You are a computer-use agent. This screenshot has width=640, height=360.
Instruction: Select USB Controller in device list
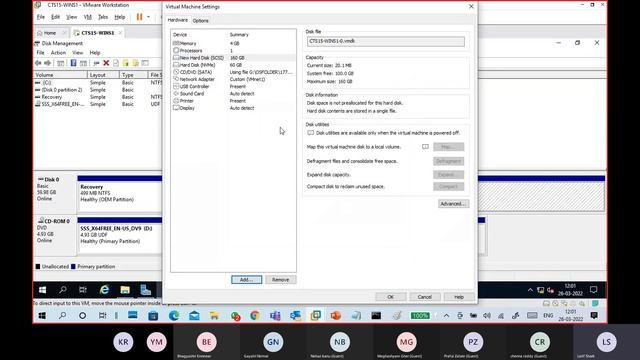(x=233, y=87)
